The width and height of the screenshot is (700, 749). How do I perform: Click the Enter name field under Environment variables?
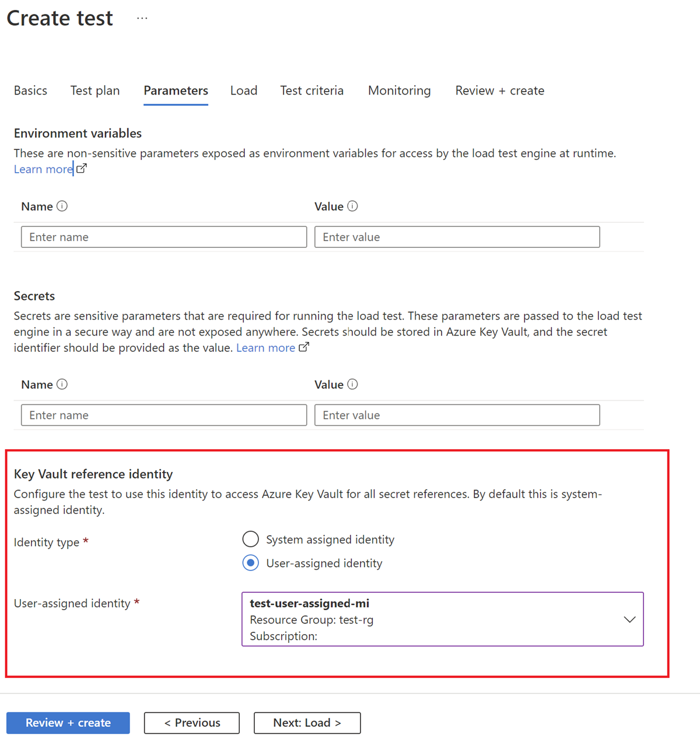click(163, 237)
